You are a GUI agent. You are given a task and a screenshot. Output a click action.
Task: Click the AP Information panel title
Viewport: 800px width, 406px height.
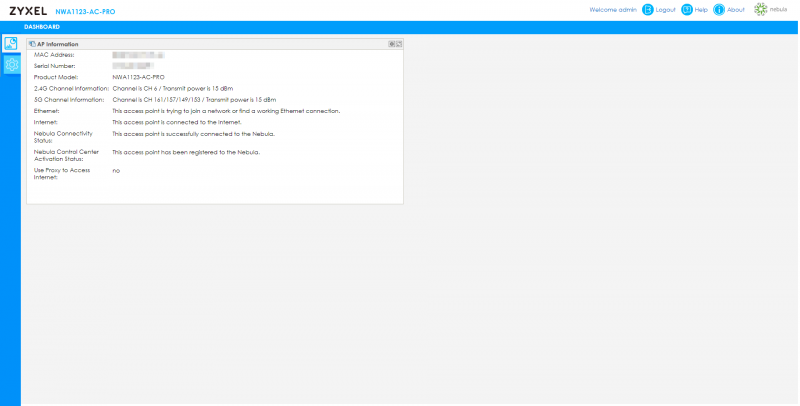[x=58, y=44]
